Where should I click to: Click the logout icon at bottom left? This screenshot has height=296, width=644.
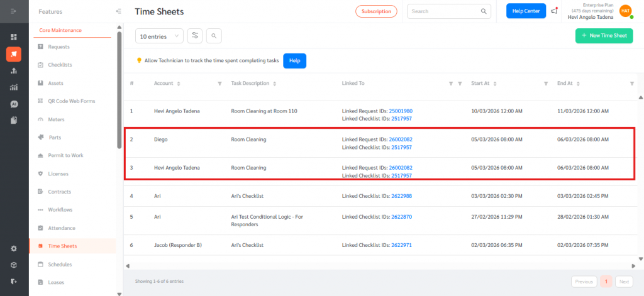coord(14,281)
